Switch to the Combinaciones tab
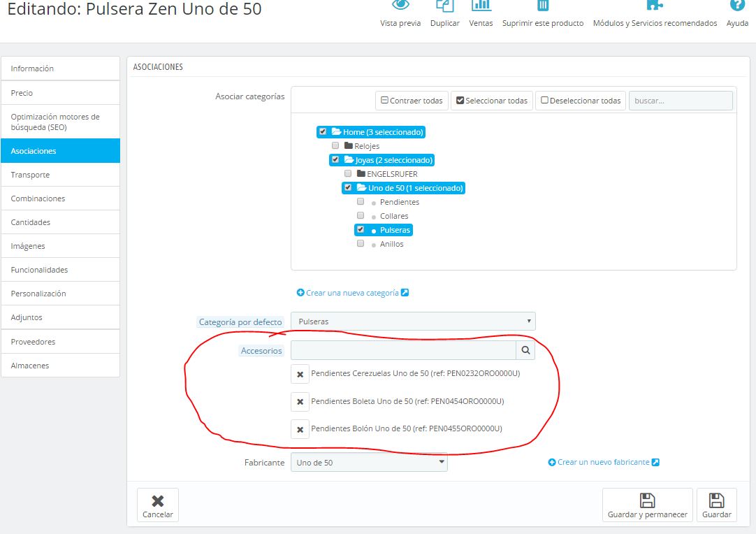The width and height of the screenshot is (756, 534). (60, 199)
